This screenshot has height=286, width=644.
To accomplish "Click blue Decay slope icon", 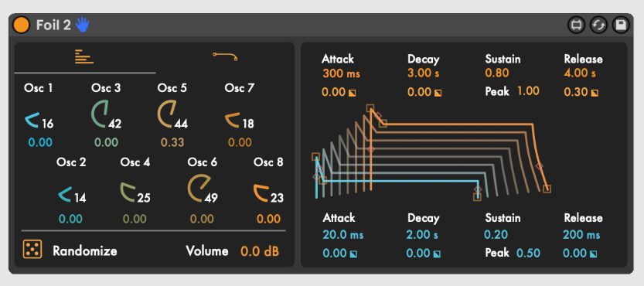I will click(437, 254).
